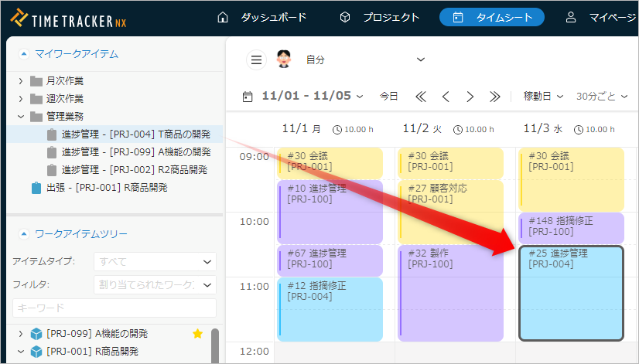Expand the 月次作業 folder
This screenshot has width=639, height=364.
point(21,80)
